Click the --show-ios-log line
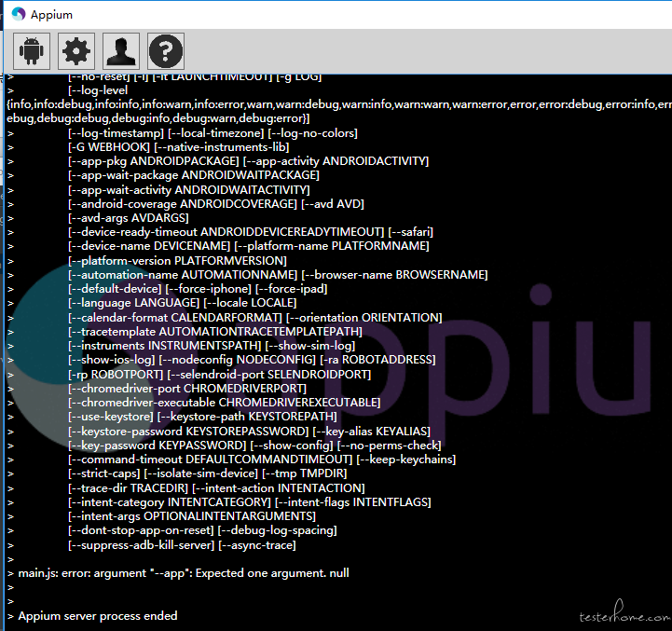Image resolution: width=672 pixels, height=631 pixels. click(252, 360)
